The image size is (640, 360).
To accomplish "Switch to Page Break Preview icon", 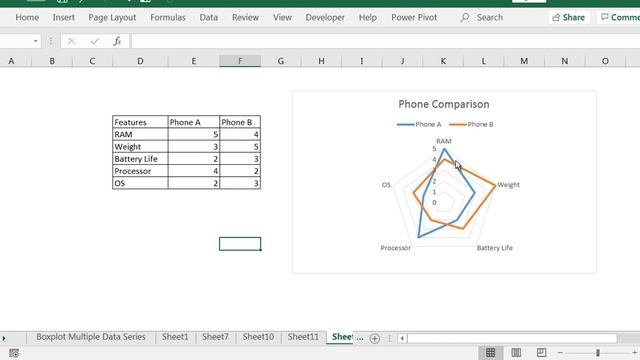I will [x=541, y=353].
